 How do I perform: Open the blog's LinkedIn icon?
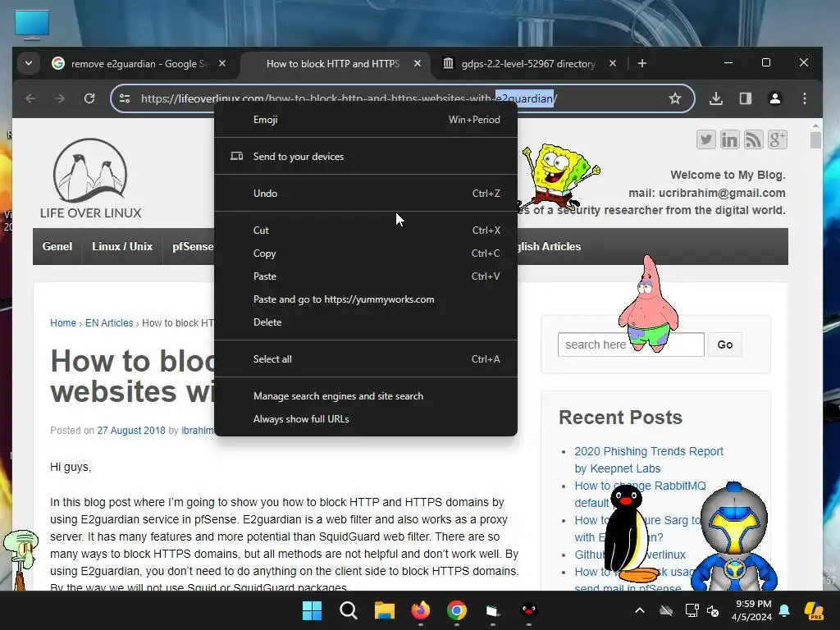pyautogui.click(x=729, y=139)
